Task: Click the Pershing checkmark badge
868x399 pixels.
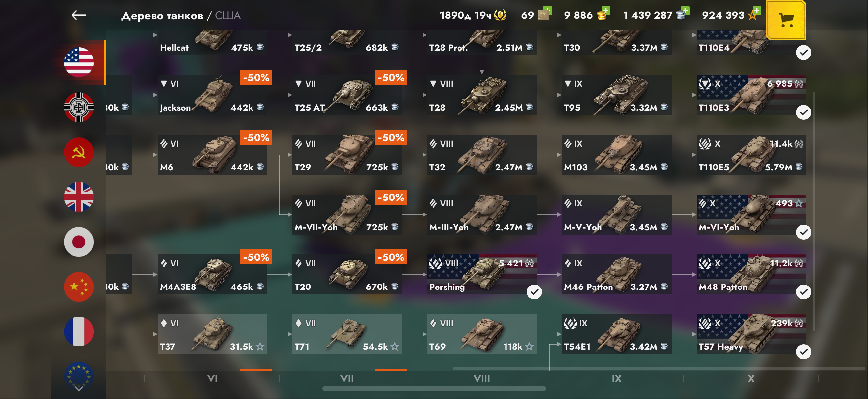Action: (x=534, y=292)
